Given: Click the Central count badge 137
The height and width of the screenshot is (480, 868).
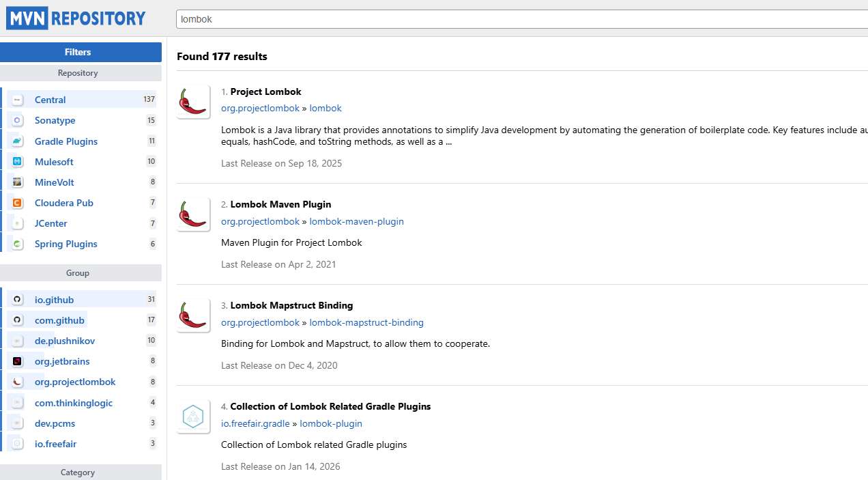Looking at the screenshot, I should (149, 100).
